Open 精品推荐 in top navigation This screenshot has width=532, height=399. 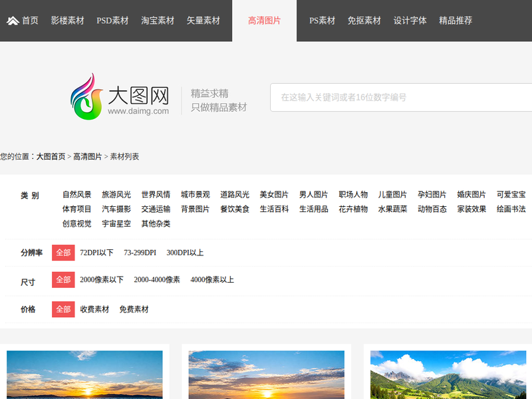tap(456, 21)
